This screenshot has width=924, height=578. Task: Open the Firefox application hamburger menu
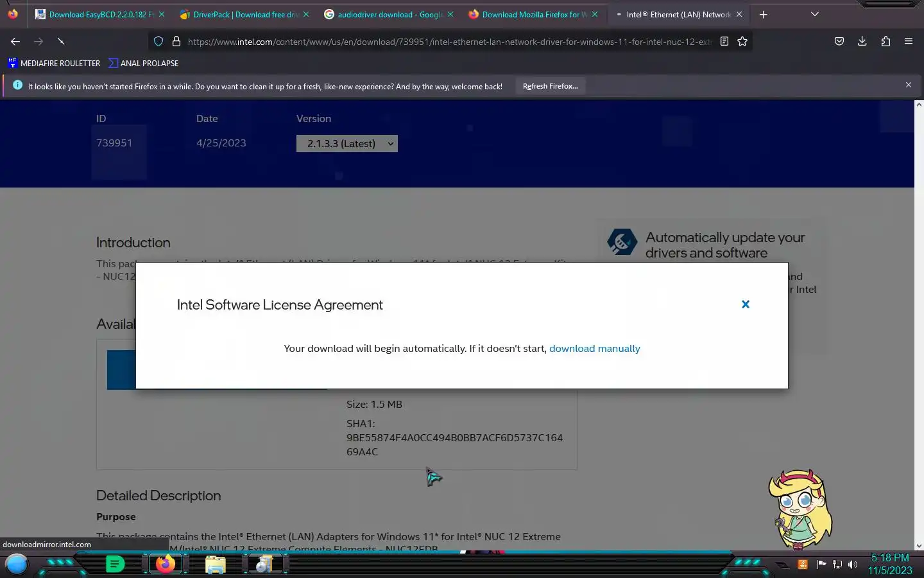(x=909, y=41)
